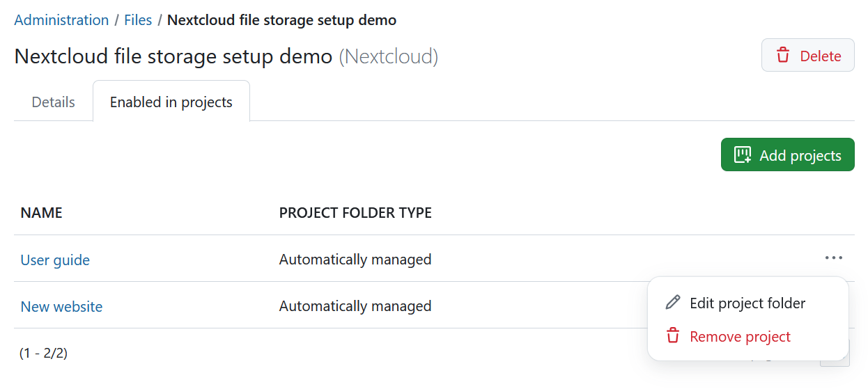Click Automatically managed in New website row

(x=355, y=306)
